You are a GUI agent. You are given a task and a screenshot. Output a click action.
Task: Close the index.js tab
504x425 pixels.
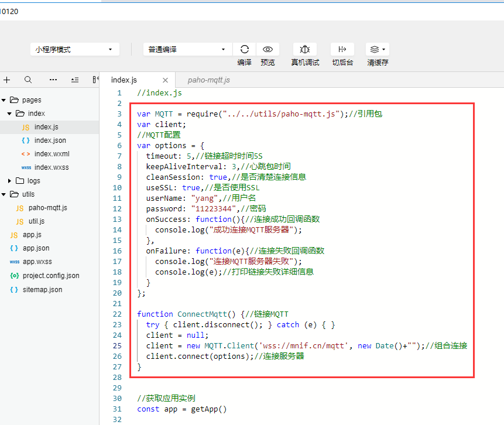click(x=165, y=80)
